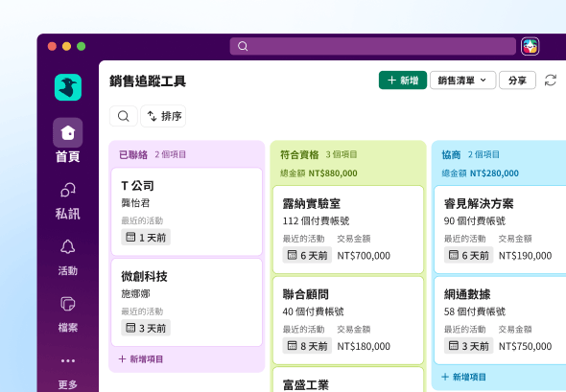Show 更多 options via three dots

point(68,360)
